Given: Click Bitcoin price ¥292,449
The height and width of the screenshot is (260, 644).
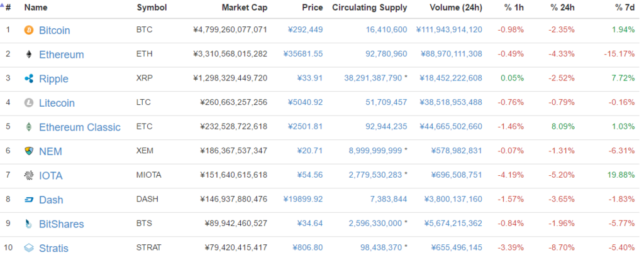Looking at the screenshot, I should [x=306, y=30].
